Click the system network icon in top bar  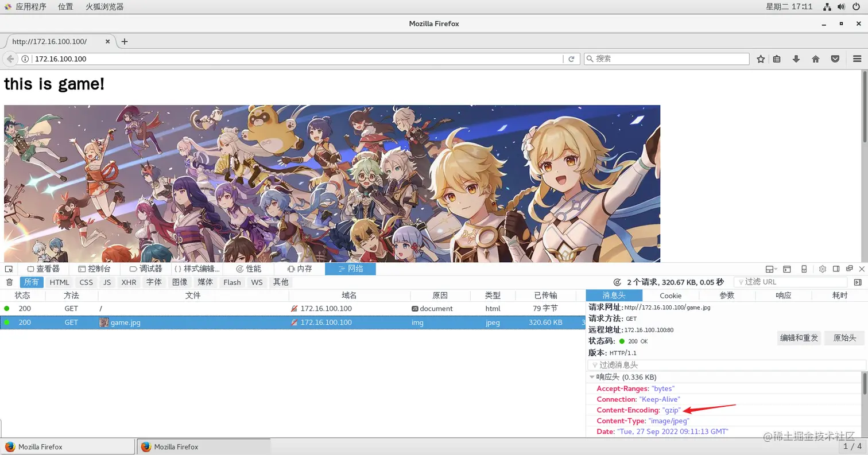pos(827,7)
